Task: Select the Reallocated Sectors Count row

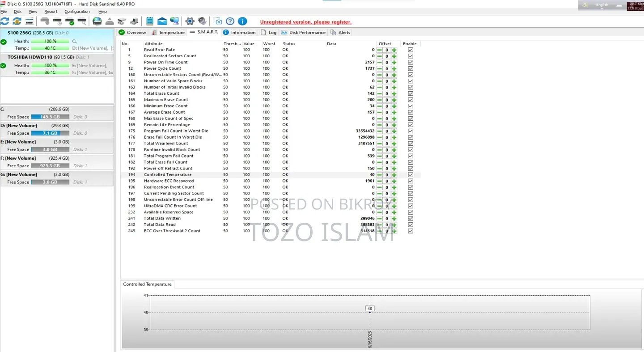Action: coord(271,56)
